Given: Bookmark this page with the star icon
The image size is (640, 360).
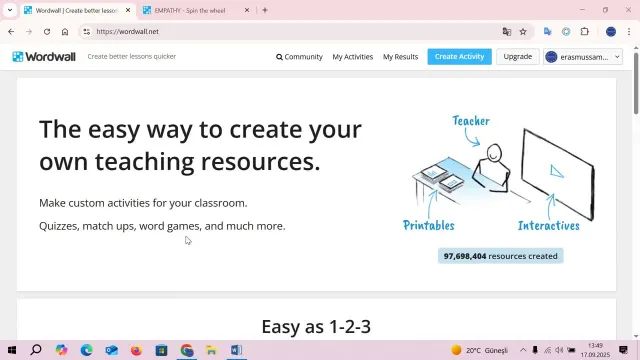Looking at the screenshot, I should tap(523, 31).
